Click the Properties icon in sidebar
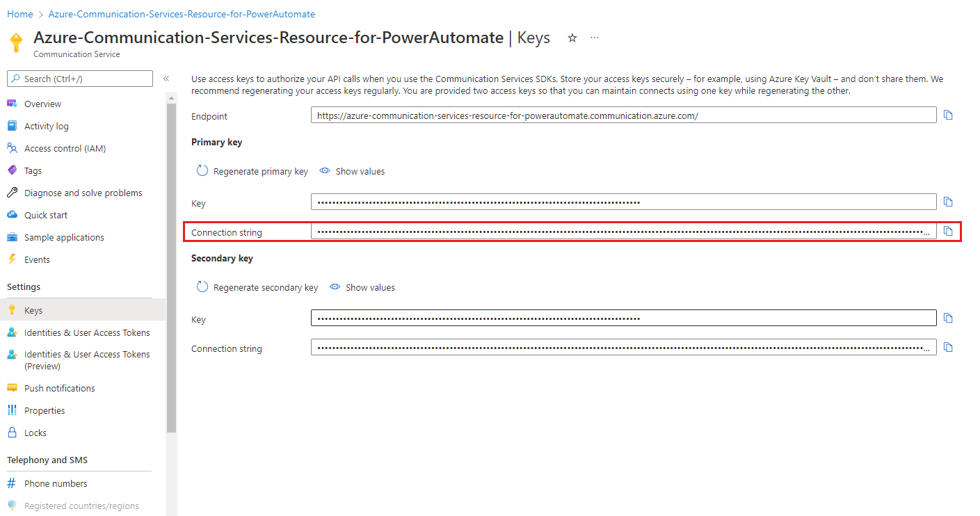Image resolution: width=980 pixels, height=516 pixels. pos(12,410)
